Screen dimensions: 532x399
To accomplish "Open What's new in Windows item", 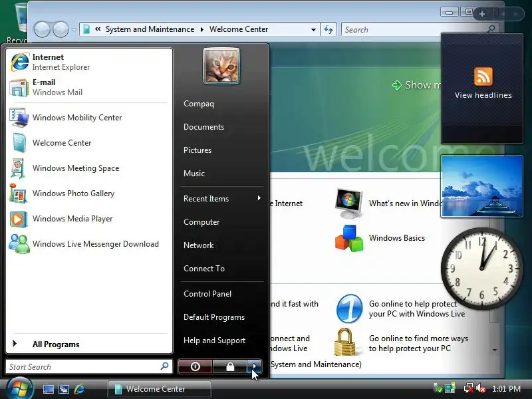I will pos(387,203).
